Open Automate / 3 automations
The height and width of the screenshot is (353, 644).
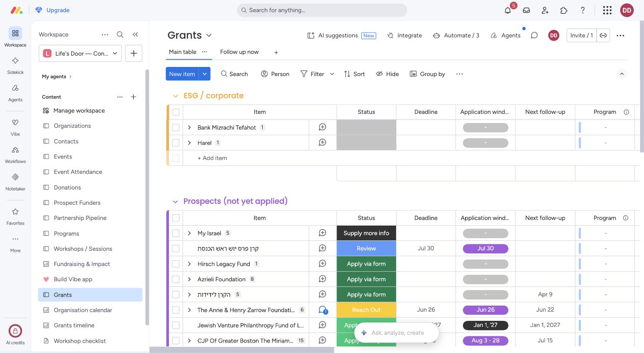click(456, 35)
